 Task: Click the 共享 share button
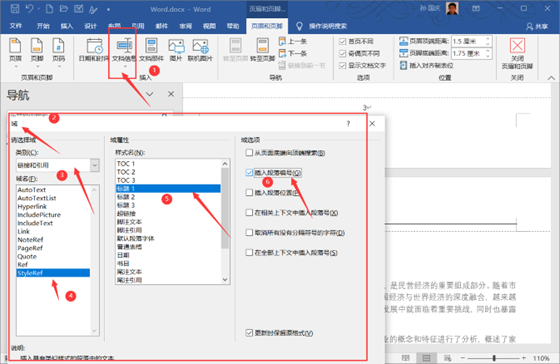coord(537,26)
